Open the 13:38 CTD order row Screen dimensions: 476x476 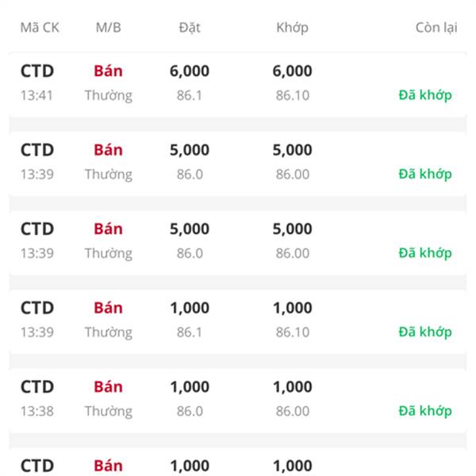click(x=238, y=400)
